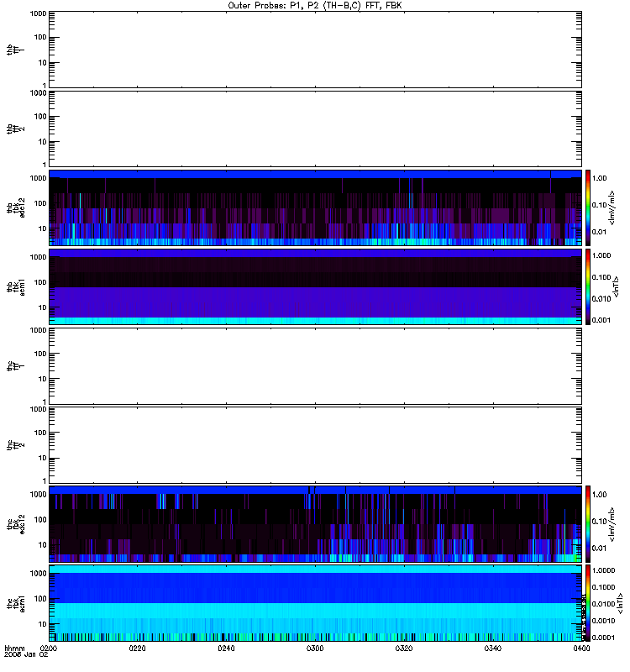This screenshot has width=630, height=672.
Task: Click inside the thb fbk scm1 spectrogram
Action: coord(315,286)
